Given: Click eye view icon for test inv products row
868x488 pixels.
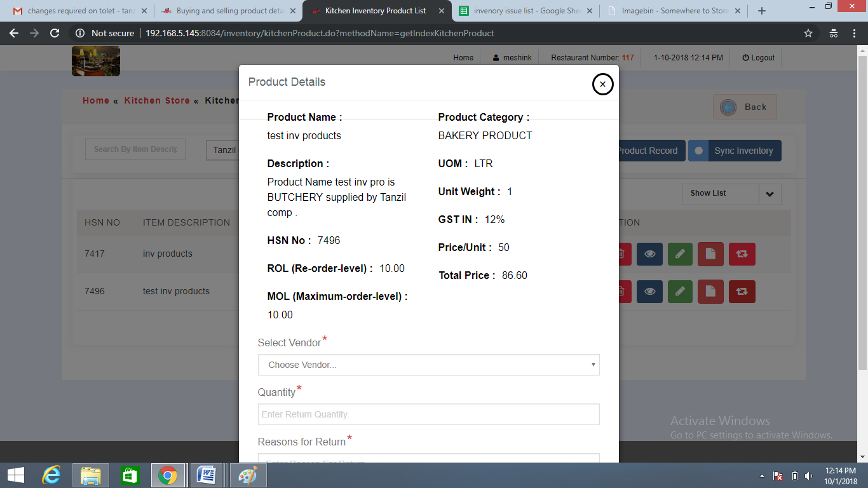Looking at the screenshot, I should [x=649, y=292].
